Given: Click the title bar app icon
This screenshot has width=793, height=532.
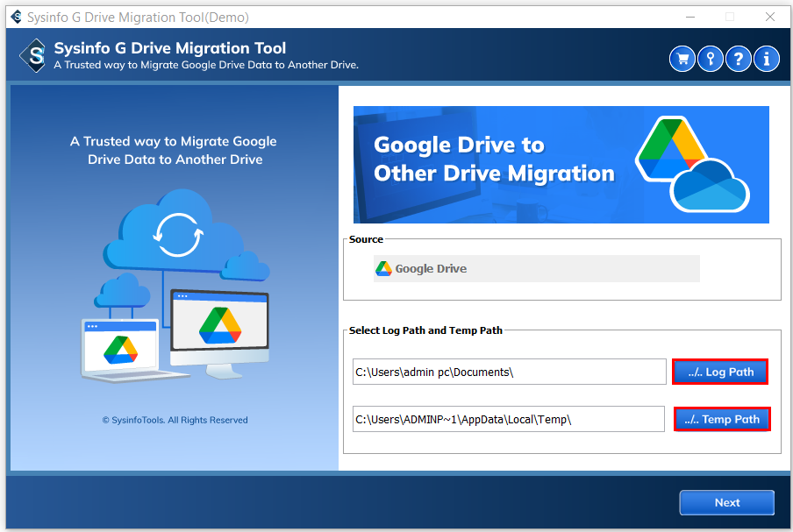Looking at the screenshot, I should tap(16, 17).
